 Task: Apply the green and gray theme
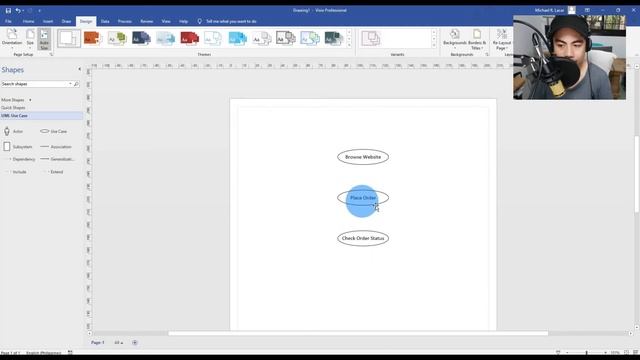click(117, 39)
